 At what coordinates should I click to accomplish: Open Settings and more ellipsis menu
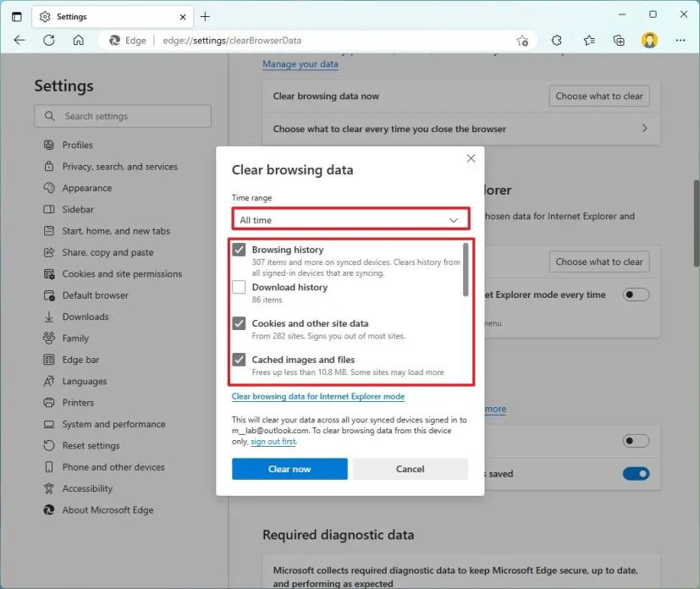[681, 40]
